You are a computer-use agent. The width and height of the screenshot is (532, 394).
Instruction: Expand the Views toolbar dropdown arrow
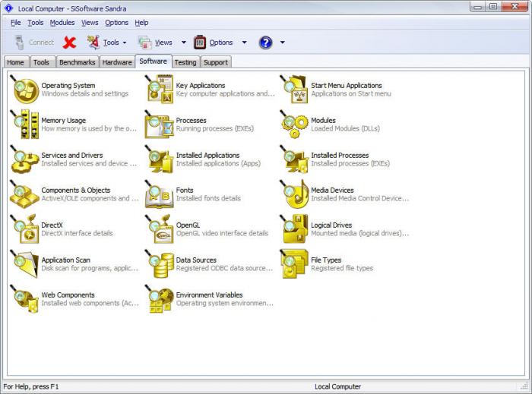click(184, 43)
